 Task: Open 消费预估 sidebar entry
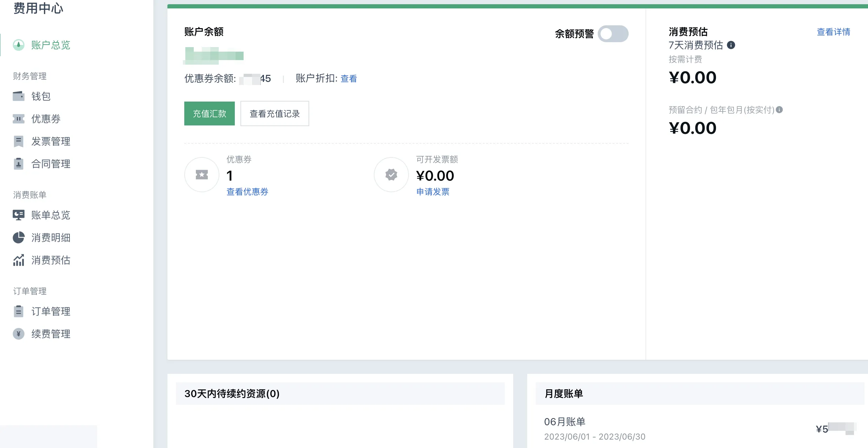(x=51, y=260)
